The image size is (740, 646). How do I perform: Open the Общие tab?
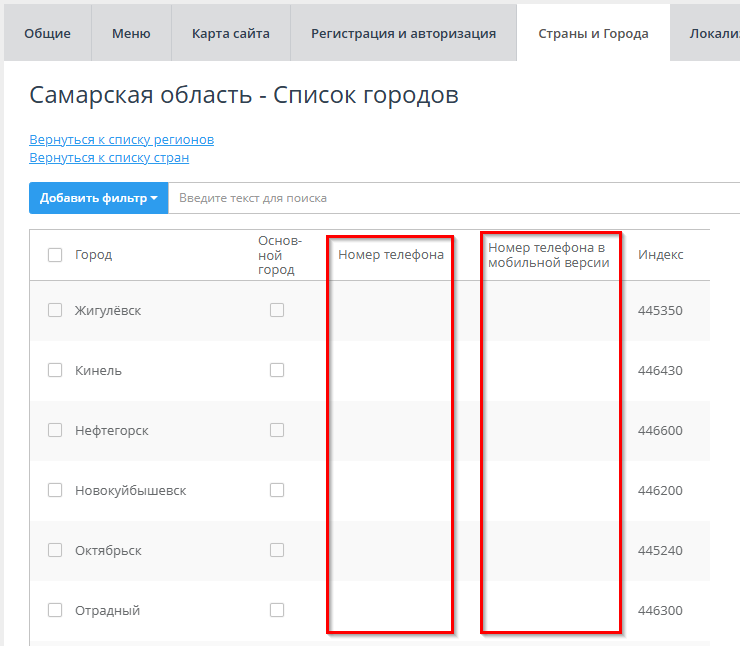coord(47,33)
